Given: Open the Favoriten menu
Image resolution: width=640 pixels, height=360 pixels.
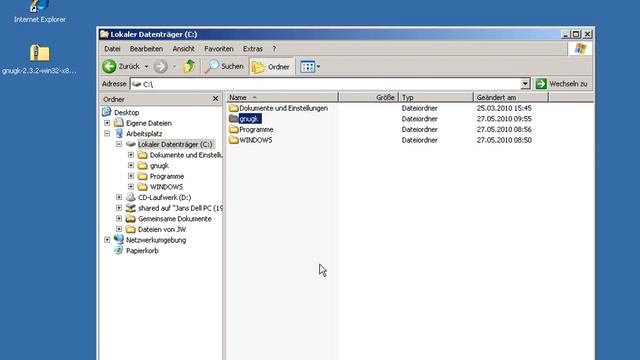Looking at the screenshot, I should pyautogui.click(x=219, y=49).
